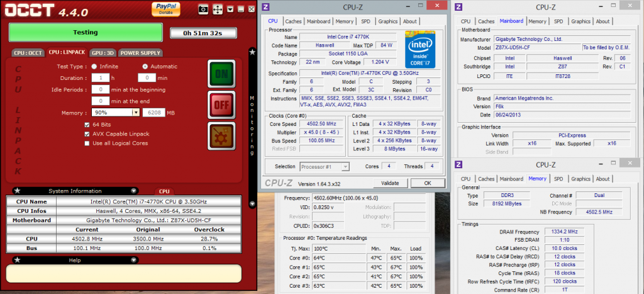Click BIOS date 06/24/2013 field
This screenshot has width=644, height=294.
[x=562, y=115]
